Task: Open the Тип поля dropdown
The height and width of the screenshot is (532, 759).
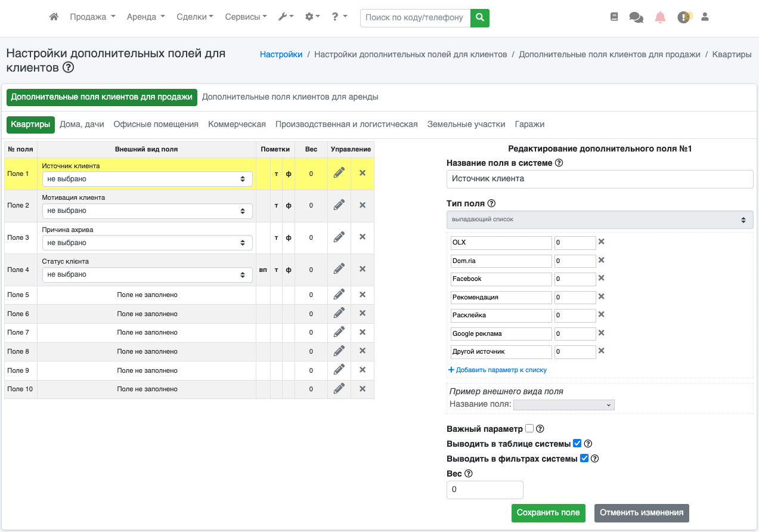Action: 599,219
